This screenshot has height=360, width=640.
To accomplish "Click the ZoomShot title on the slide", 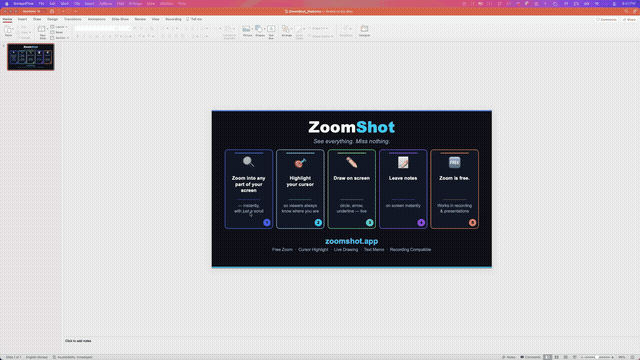I will click(x=351, y=127).
